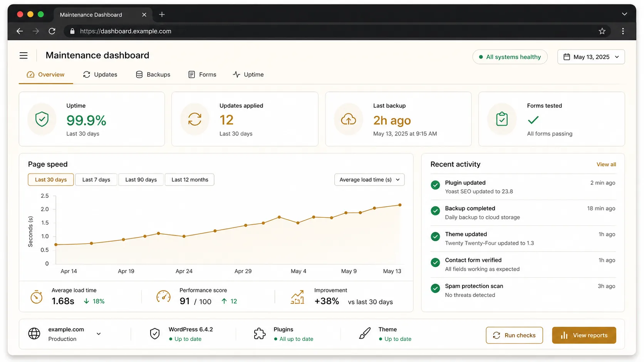Click the check icon for Spam protection scan
This screenshot has height=362, width=644.
click(x=435, y=289)
